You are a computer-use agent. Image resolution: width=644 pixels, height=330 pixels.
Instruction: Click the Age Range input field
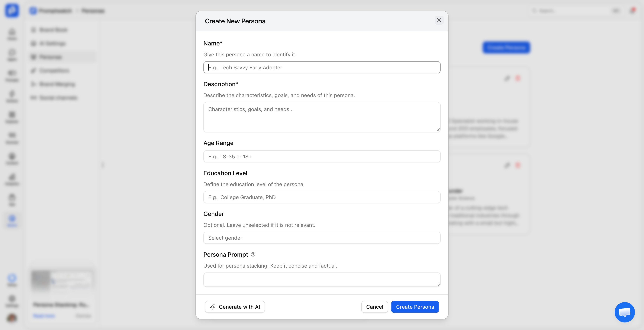(322, 157)
